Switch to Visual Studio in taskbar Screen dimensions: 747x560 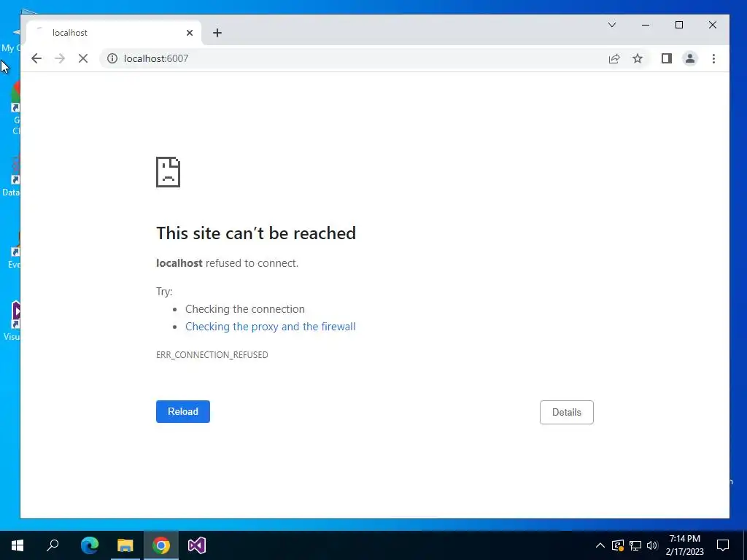tap(196, 545)
